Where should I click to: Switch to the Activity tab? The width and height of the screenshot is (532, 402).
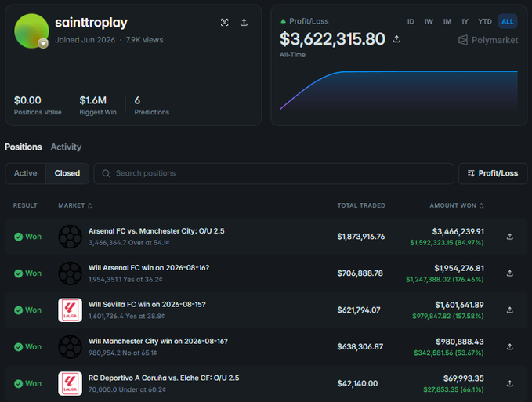tap(66, 147)
